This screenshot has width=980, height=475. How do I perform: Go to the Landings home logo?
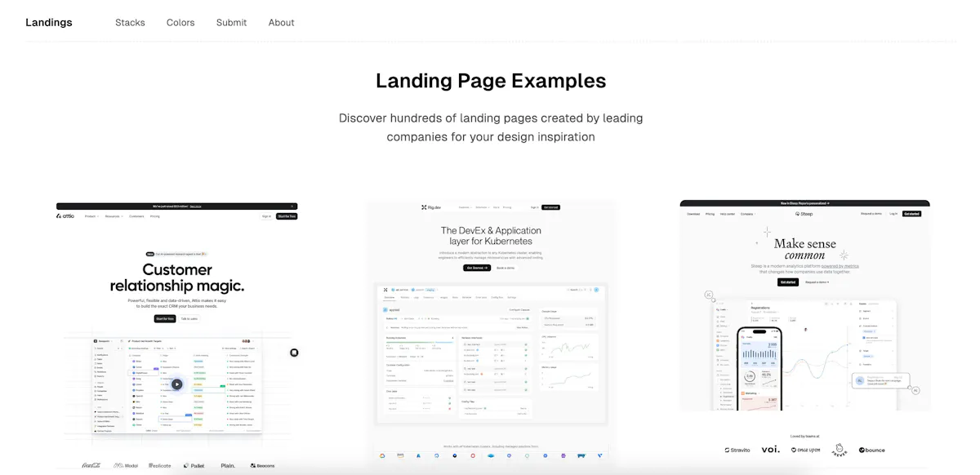(49, 23)
